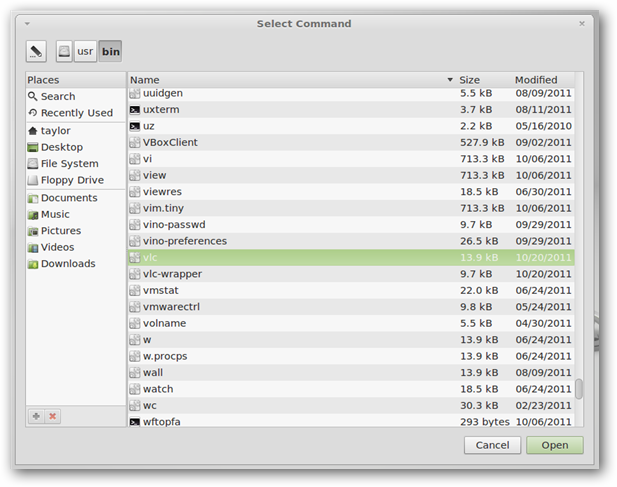This screenshot has width=617, height=487.
Task: Open the window menu arrow in the title bar
Action: tap(27, 24)
